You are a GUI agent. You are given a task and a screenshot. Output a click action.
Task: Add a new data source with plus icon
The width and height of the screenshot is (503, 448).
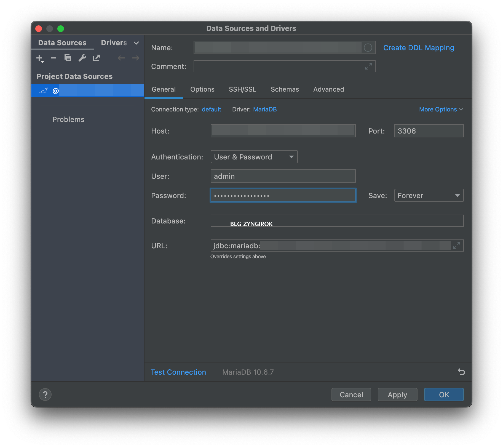40,58
